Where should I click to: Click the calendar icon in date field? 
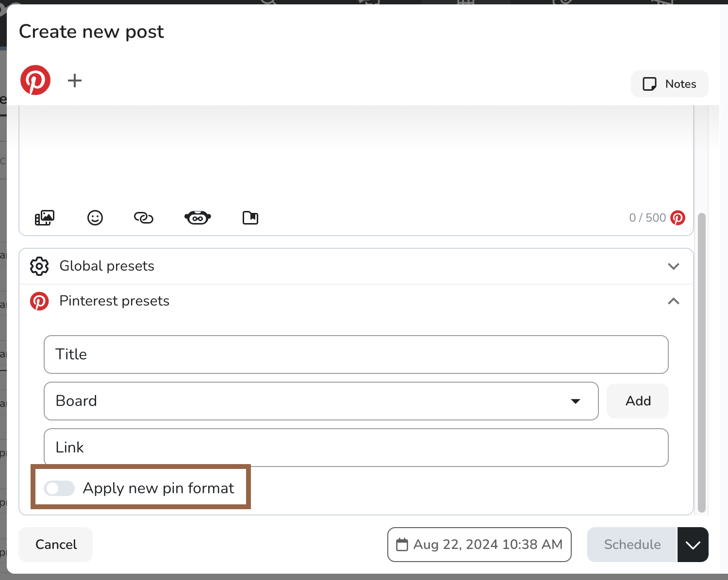coord(402,545)
